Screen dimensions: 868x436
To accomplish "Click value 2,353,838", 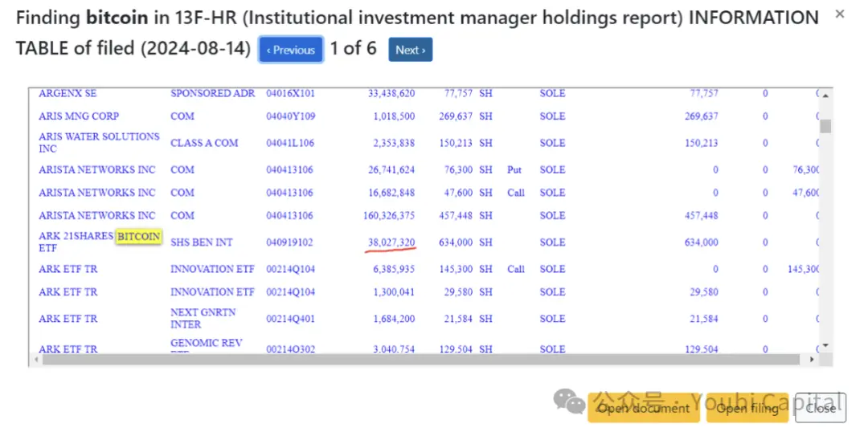I will pyautogui.click(x=394, y=143).
